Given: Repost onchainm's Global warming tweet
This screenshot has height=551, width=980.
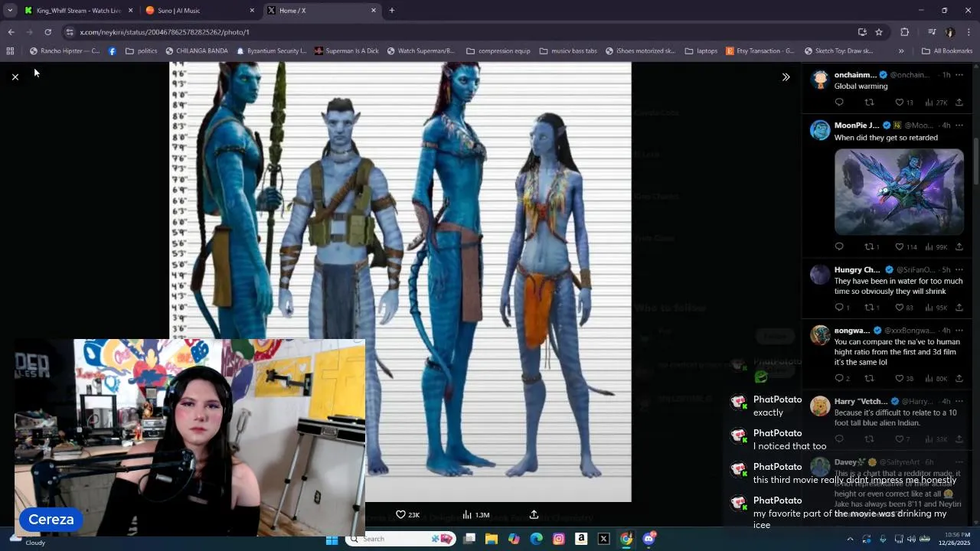Looking at the screenshot, I should pos(869,102).
